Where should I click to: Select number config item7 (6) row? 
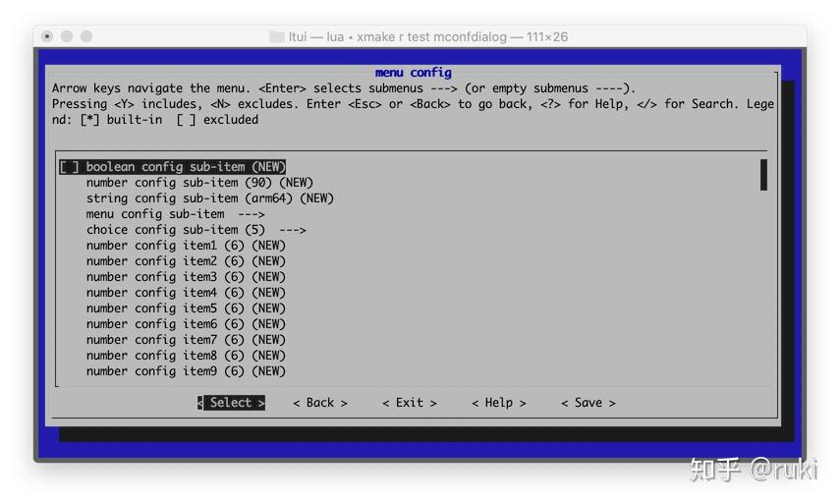click(x=186, y=340)
